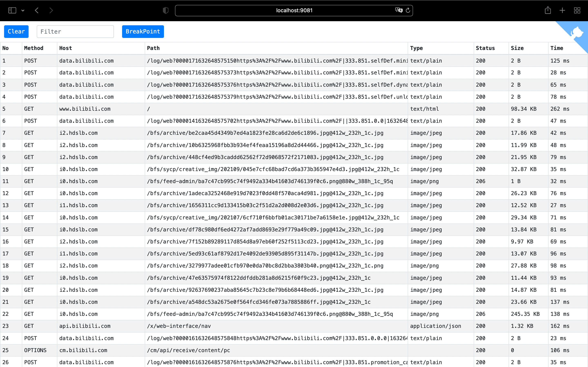
Task: Select the api.bilibili.com nav request row
Action: coord(85,326)
